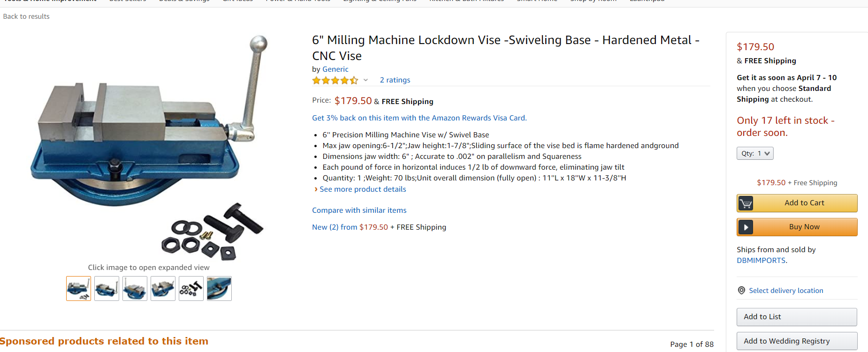Select the last blue close-up thumbnail
The height and width of the screenshot is (352, 868).
point(219,288)
